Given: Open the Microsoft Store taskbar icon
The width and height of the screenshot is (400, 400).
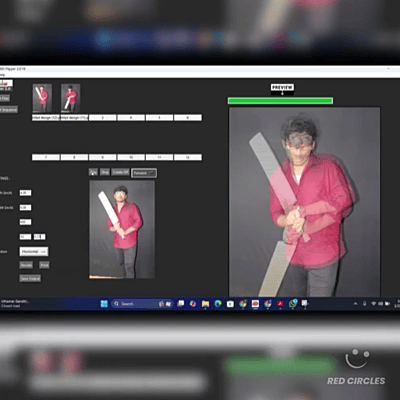Looking at the screenshot, I should click(230, 304).
